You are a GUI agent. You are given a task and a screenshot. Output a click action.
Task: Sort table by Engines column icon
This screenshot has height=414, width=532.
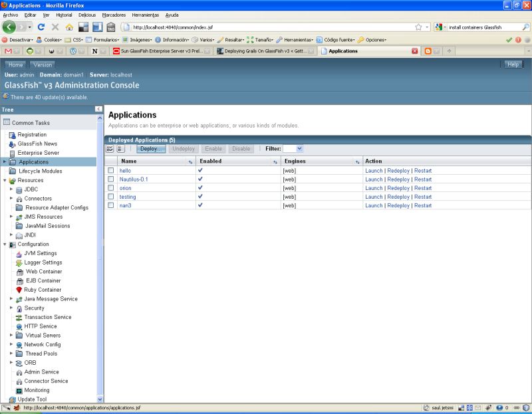tap(357, 162)
